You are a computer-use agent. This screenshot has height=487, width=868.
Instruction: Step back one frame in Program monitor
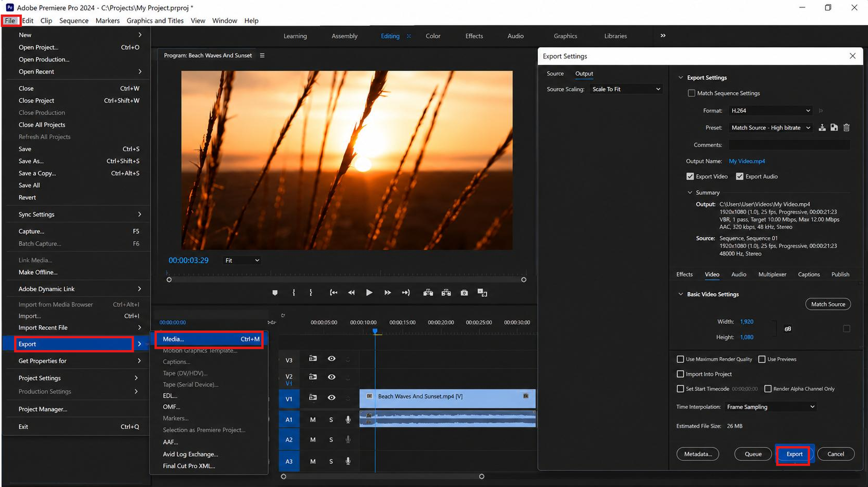tap(351, 293)
